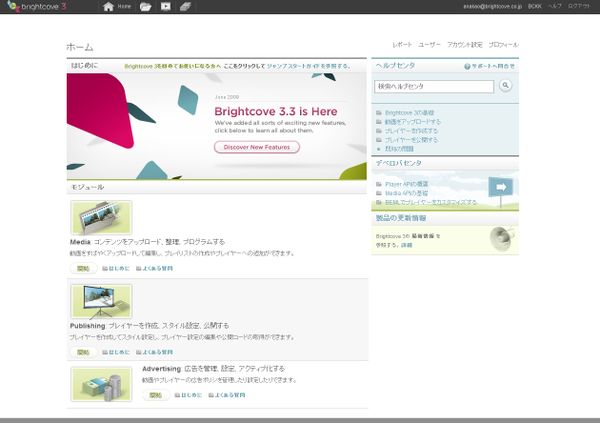Open the Media module thumbnail image
This screenshot has width=600, height=423.
[101, 217]
